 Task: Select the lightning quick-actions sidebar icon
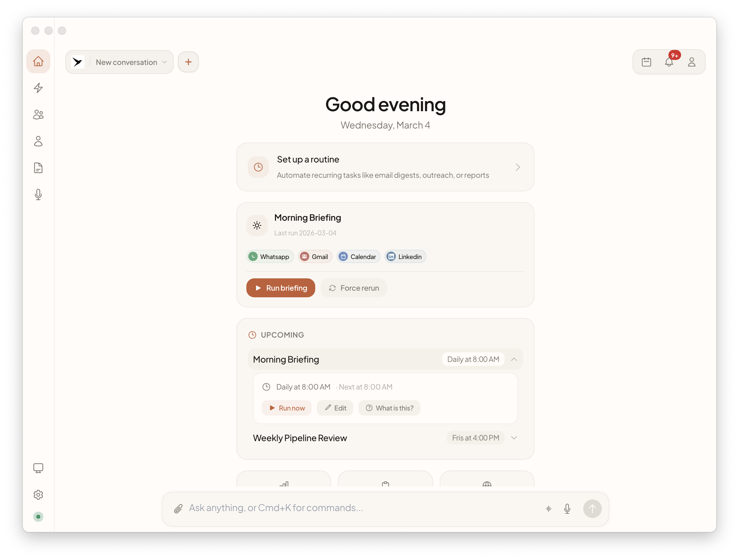pos(38,88)
